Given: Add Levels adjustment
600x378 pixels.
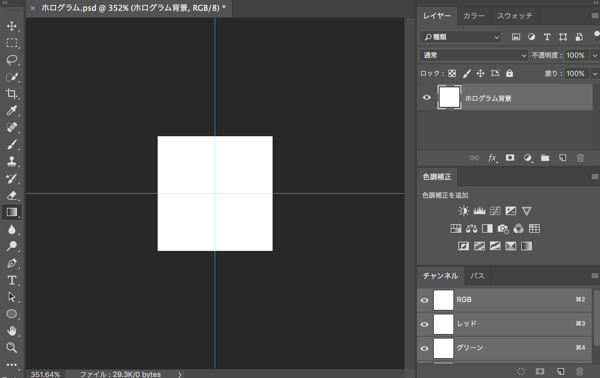Looking at the screenshot, I should click(x=479, y=211).
